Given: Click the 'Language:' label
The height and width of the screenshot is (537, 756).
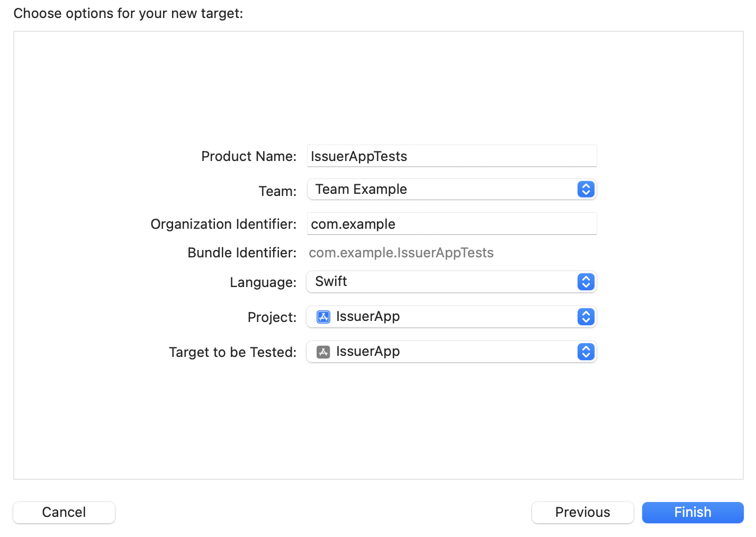Looking at the screenshot, I should [263, 282].
